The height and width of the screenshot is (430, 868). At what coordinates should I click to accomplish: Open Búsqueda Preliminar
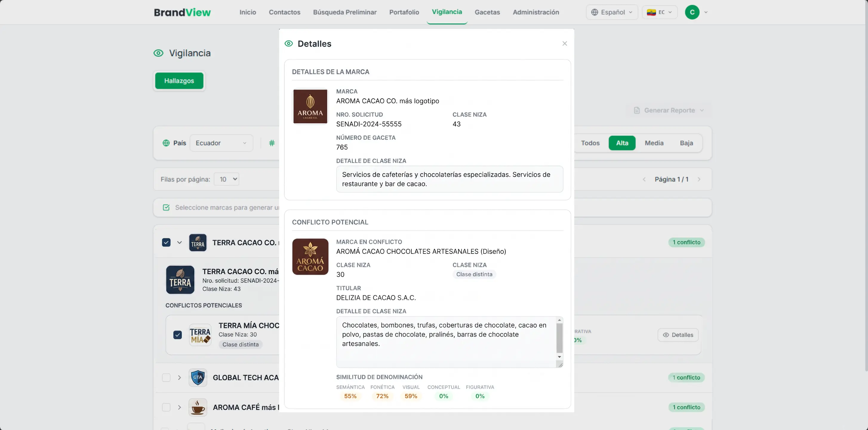(345, 12)
